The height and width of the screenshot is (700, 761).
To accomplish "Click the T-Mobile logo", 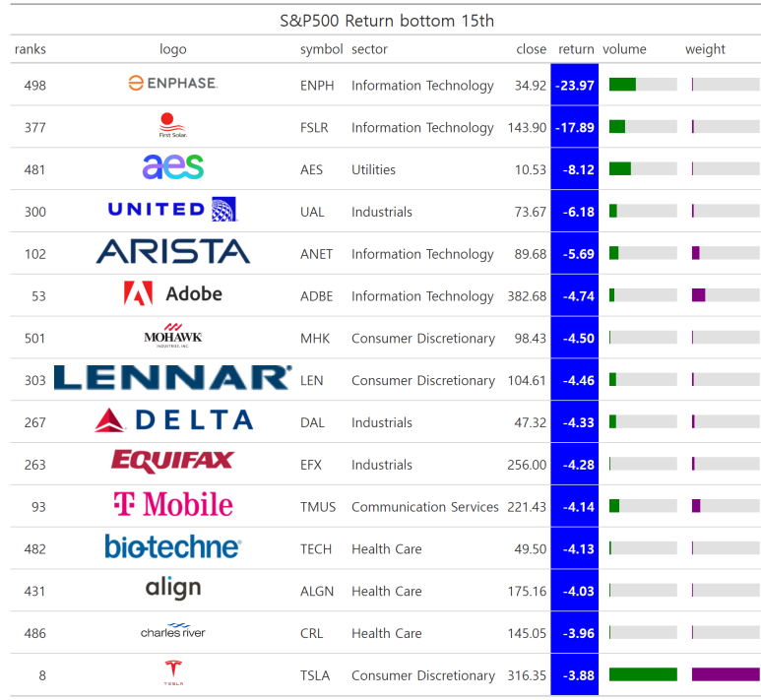I will pos(173,504).
